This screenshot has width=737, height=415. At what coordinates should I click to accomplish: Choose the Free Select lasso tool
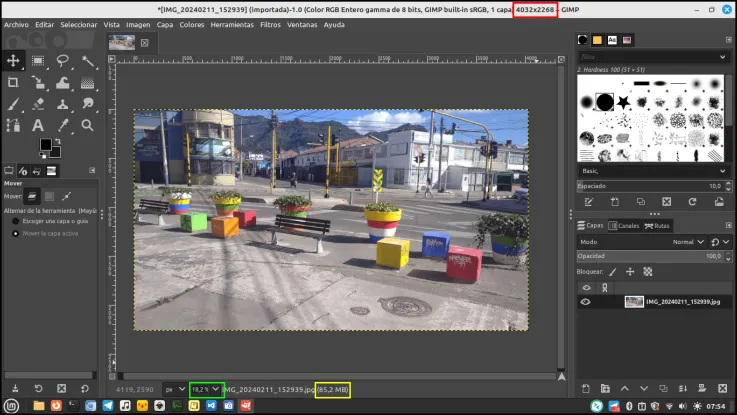pos(62,61)
